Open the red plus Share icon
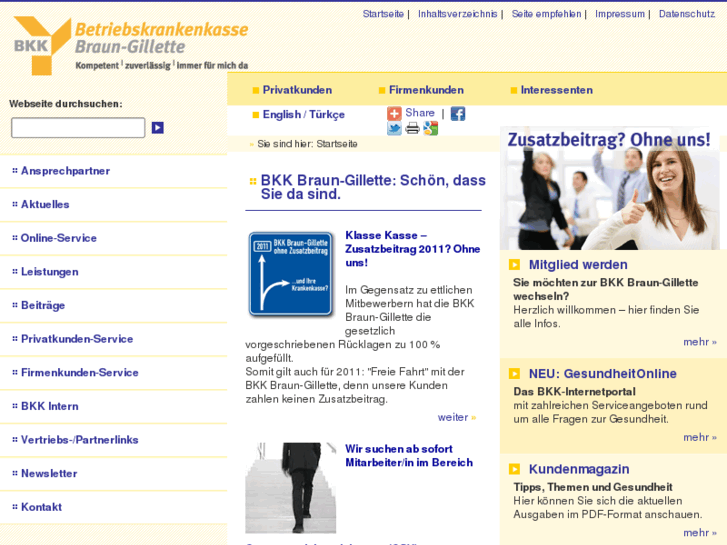 click(394, 113)
